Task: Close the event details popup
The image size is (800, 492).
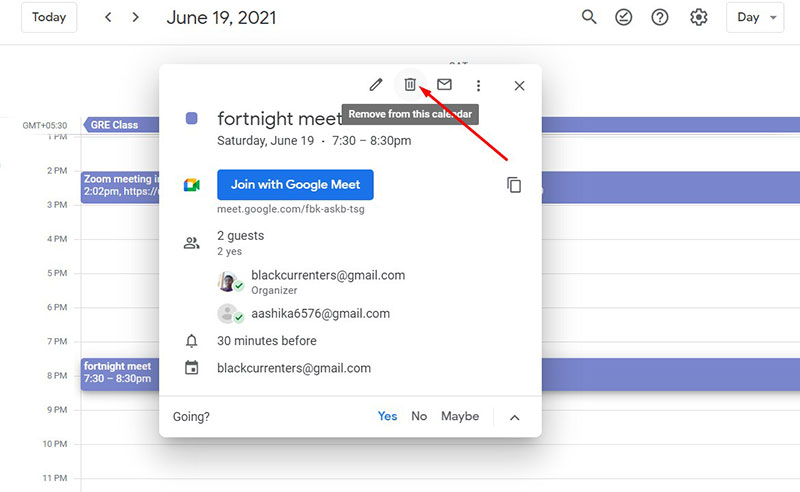Action: pos(519,86)
